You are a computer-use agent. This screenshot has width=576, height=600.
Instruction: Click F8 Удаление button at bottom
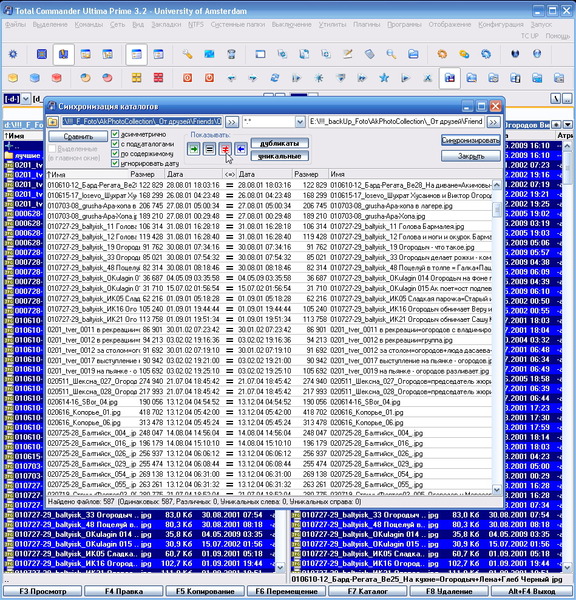coord(449,591)
